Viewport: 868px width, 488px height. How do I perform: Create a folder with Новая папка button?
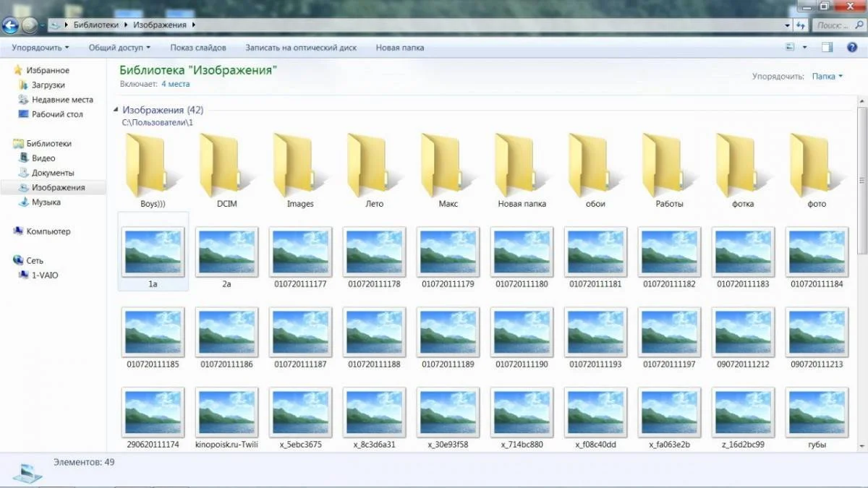click(x=400, y=48)
